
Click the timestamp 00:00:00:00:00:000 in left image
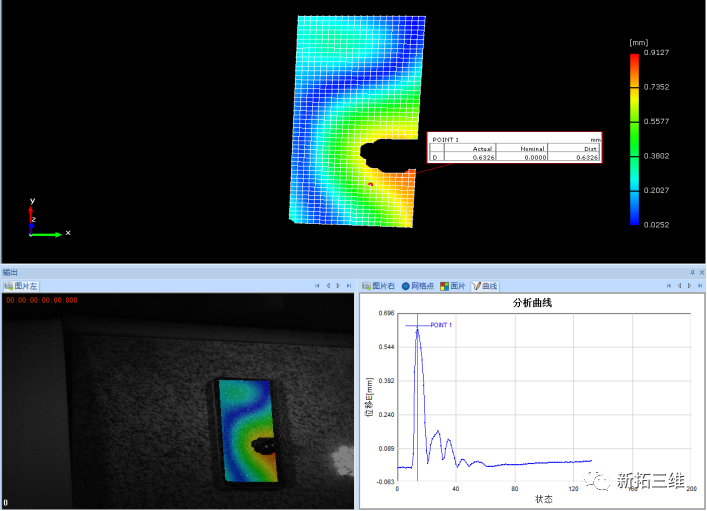[42, 300]
